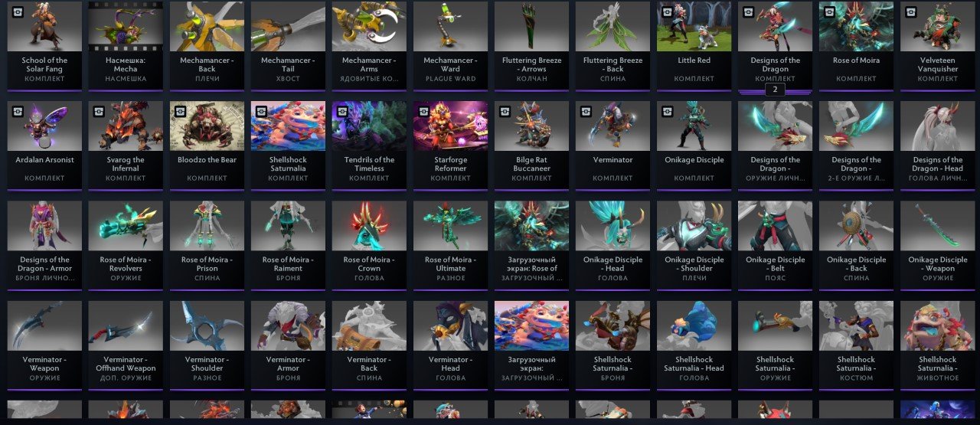The width and height of the screenshot is (980, 425).
Task: Select the Starforge Reformer bundle
Action: click(x=450, y=145)
